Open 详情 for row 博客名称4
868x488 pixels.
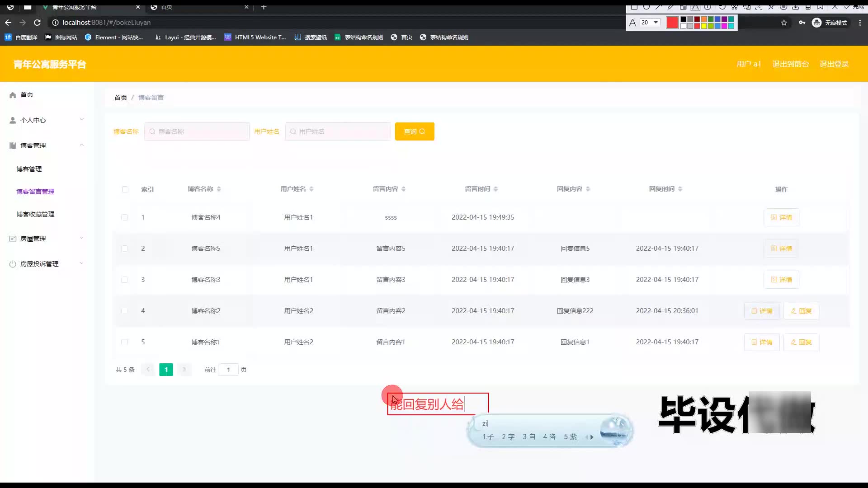tap(782, 217)
